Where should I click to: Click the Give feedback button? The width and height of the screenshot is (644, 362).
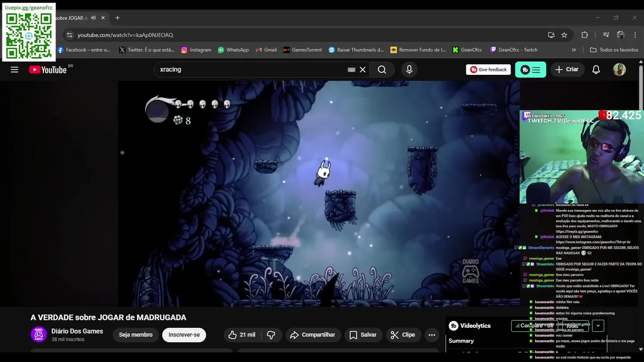(x=488, y=70)
